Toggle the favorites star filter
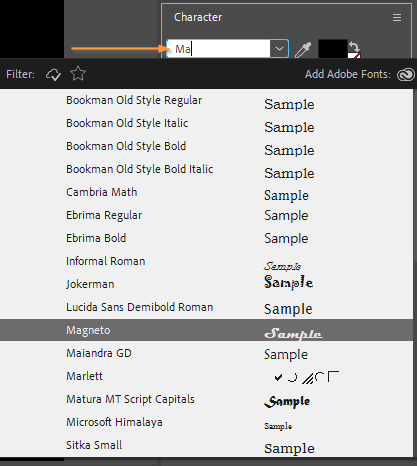417x466 pixels. (78, 74)
